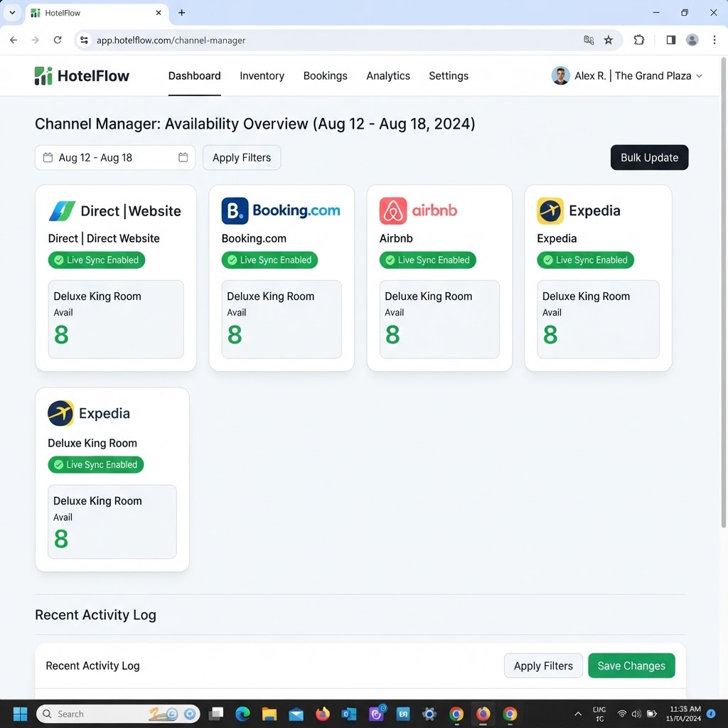728x728 pixels.
Task: Bookmark this page with star icon
Action: [x=609, y=40]
